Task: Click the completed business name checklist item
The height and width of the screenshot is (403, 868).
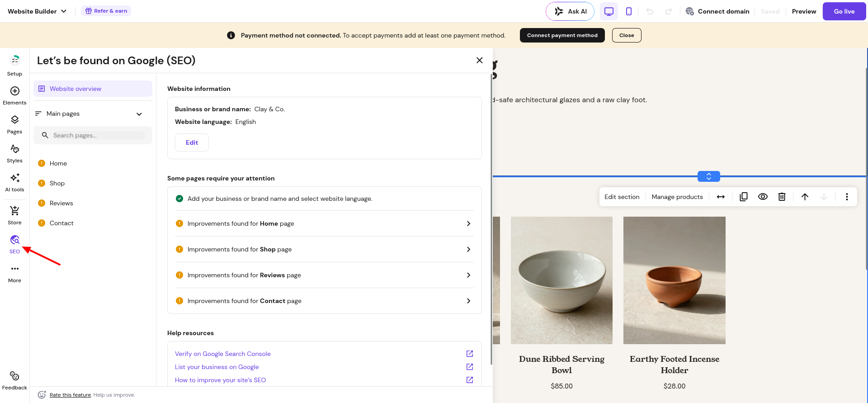Action: point(324,199)
